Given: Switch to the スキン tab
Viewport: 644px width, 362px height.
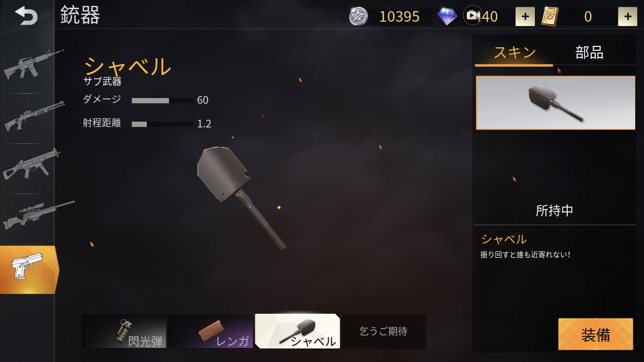Looking at the screenshot, I should coord(514,52).
